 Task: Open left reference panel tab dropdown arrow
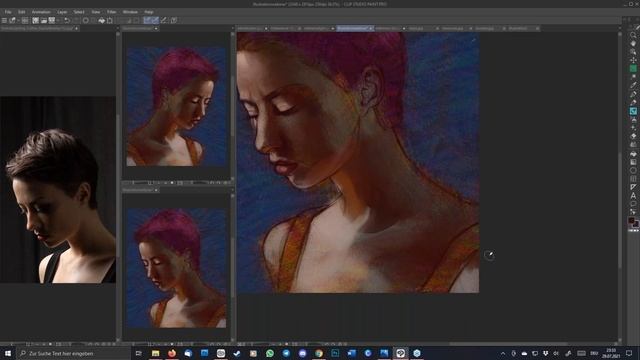pyautogui.click(x=76, y=29)
